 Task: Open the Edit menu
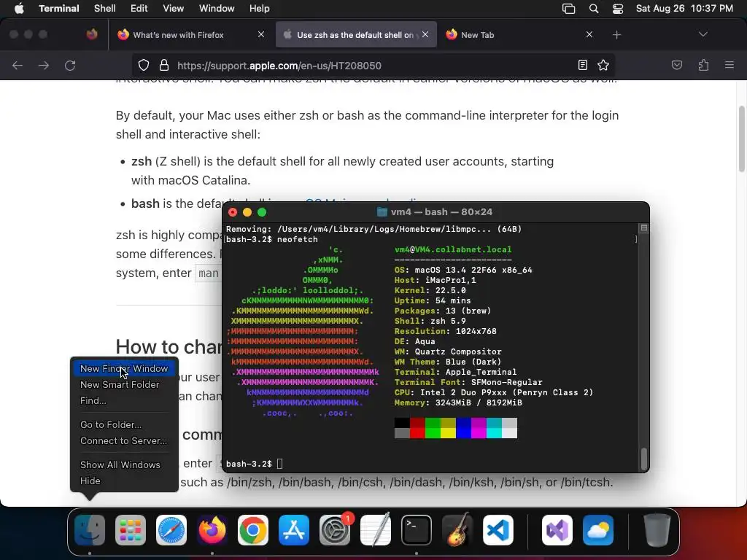point(139,9)
